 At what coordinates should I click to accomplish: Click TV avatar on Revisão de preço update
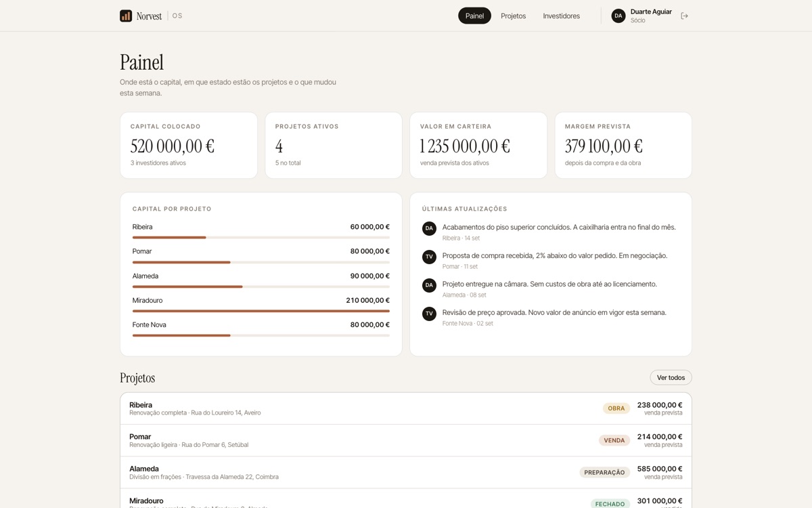pos(429,314)
